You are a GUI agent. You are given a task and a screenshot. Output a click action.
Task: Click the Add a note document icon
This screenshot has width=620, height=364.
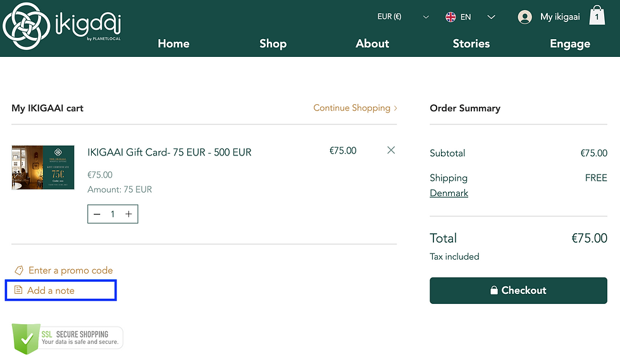coord(18,290)
